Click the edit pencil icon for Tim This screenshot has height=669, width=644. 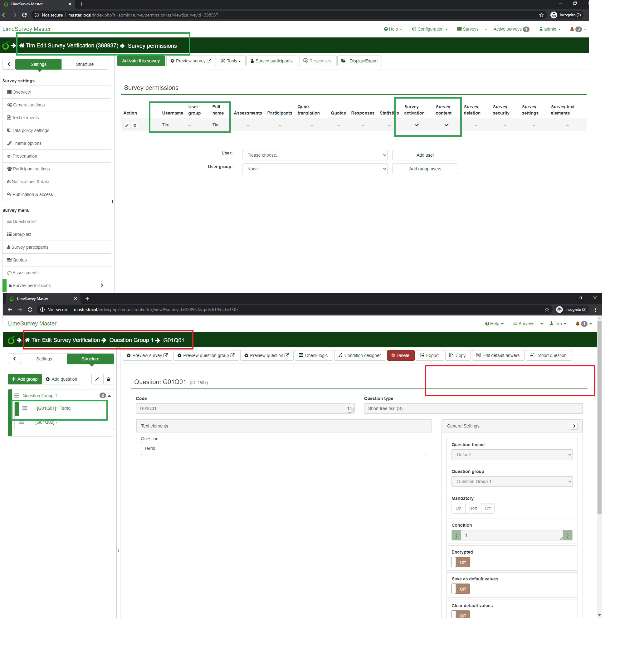127,125
